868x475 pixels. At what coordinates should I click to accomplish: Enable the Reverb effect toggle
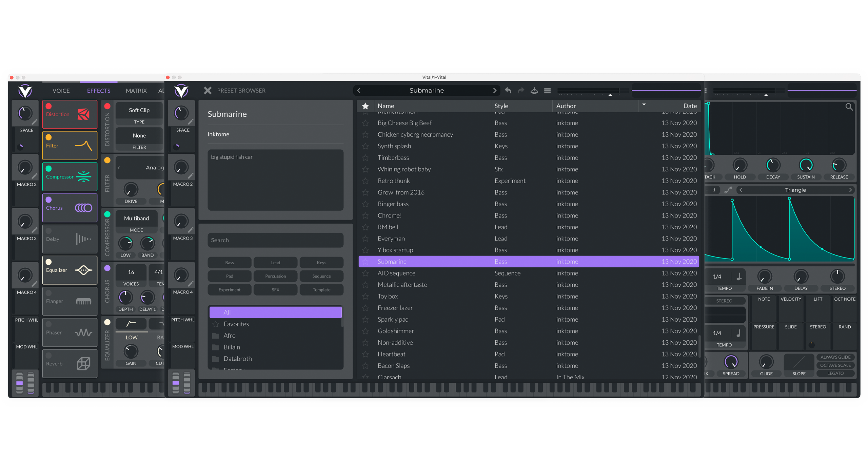tap(49, 355)
